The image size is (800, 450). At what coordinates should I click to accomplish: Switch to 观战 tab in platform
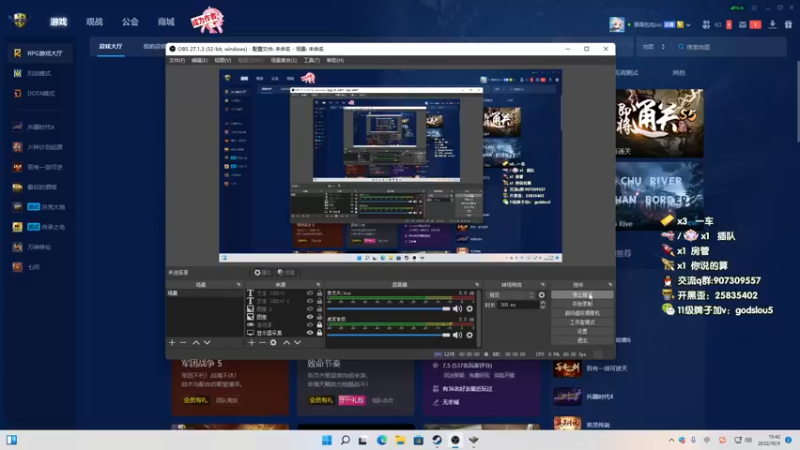[94, 21]
